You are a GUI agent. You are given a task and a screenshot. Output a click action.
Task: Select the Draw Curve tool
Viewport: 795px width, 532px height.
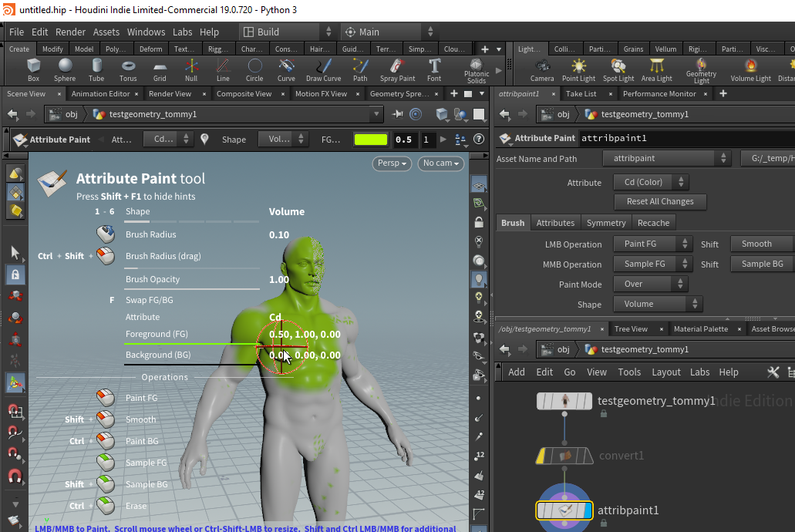point(324,70)
